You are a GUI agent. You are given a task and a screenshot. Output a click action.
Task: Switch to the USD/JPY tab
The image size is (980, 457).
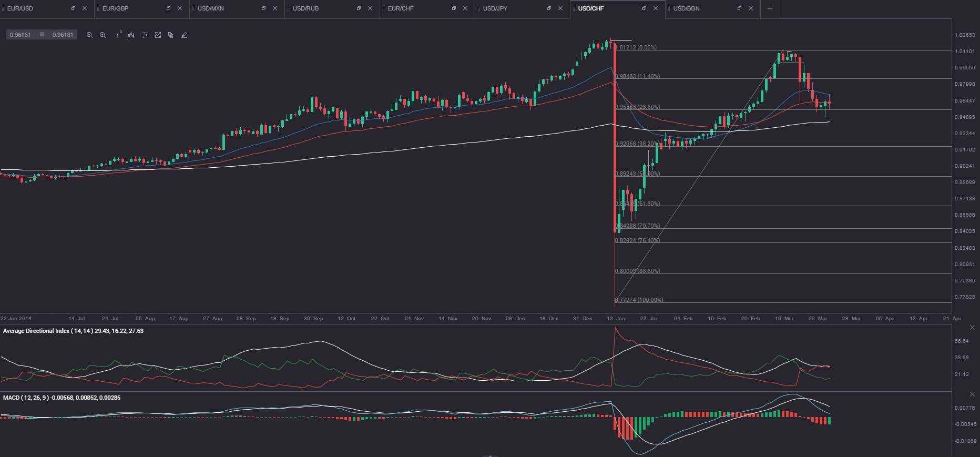[x=495, y=8]
